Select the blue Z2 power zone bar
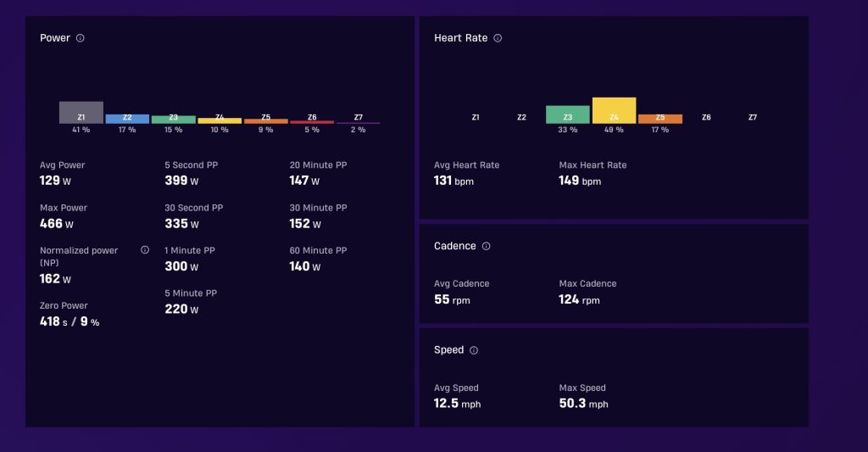 click(x=127, y=119)
